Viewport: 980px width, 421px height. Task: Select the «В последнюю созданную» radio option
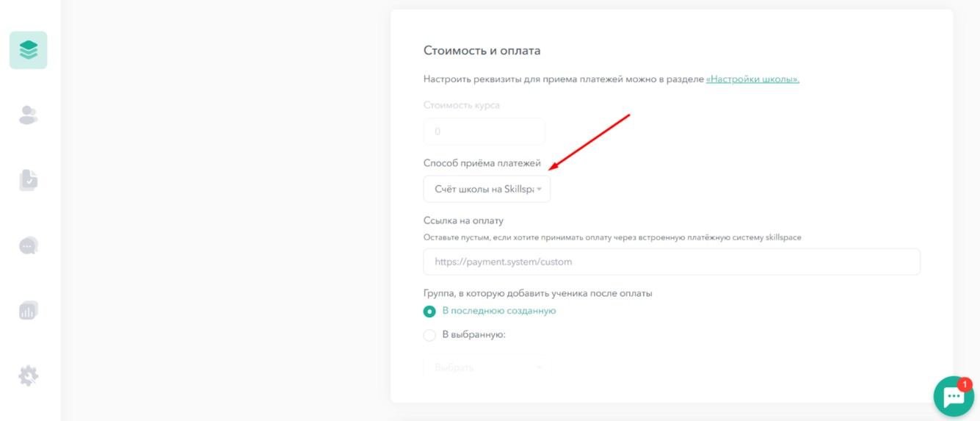[429, 312]
